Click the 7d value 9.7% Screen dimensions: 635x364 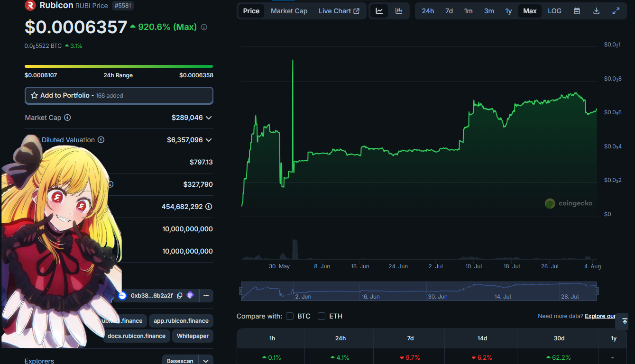[x=410, y=357]
